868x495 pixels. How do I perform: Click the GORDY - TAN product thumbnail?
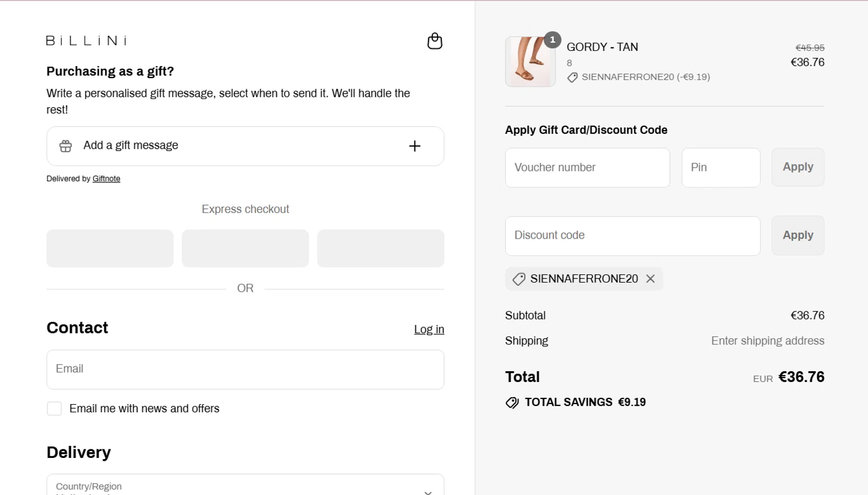click(530, 62)
